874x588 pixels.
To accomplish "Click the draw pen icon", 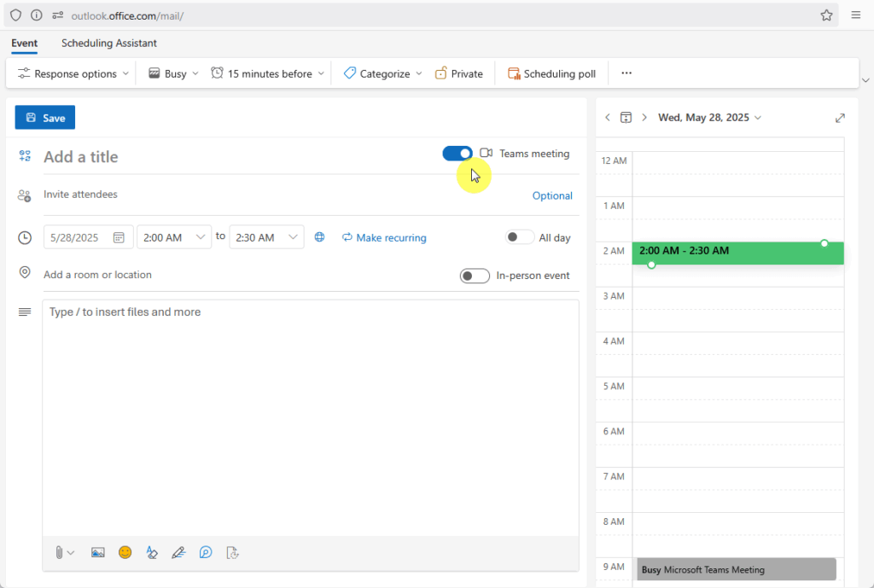I will (178, 552).
